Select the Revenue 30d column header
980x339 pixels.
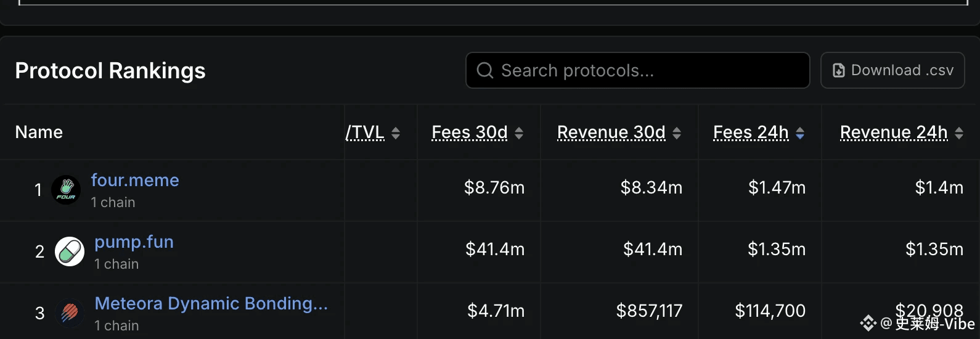611,133
